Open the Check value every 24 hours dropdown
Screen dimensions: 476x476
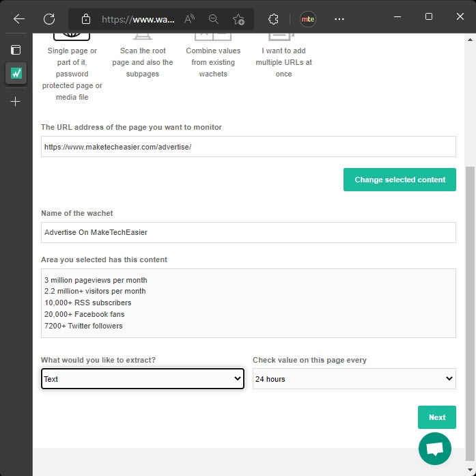click(x=354, y=378)
